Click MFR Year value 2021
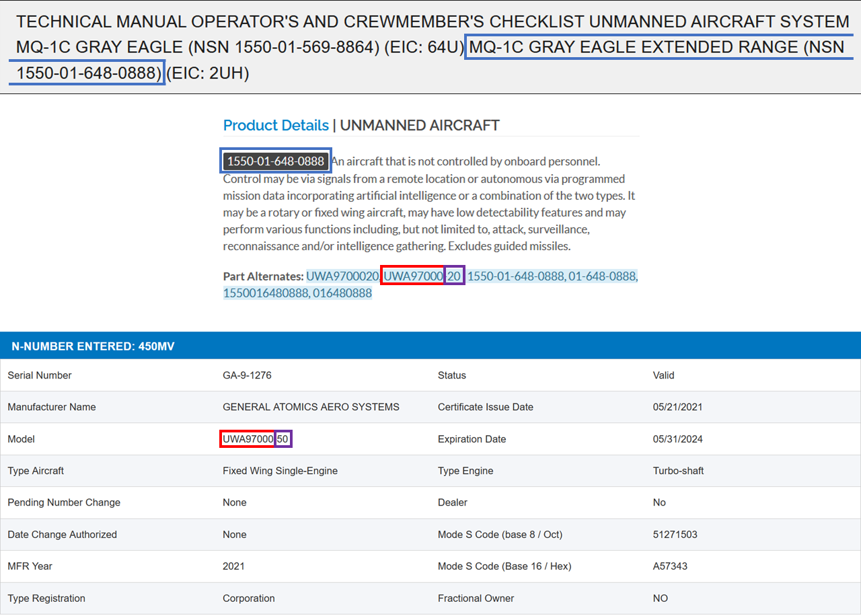This screenshot has width=861, height=616. [x=233, y=566]
